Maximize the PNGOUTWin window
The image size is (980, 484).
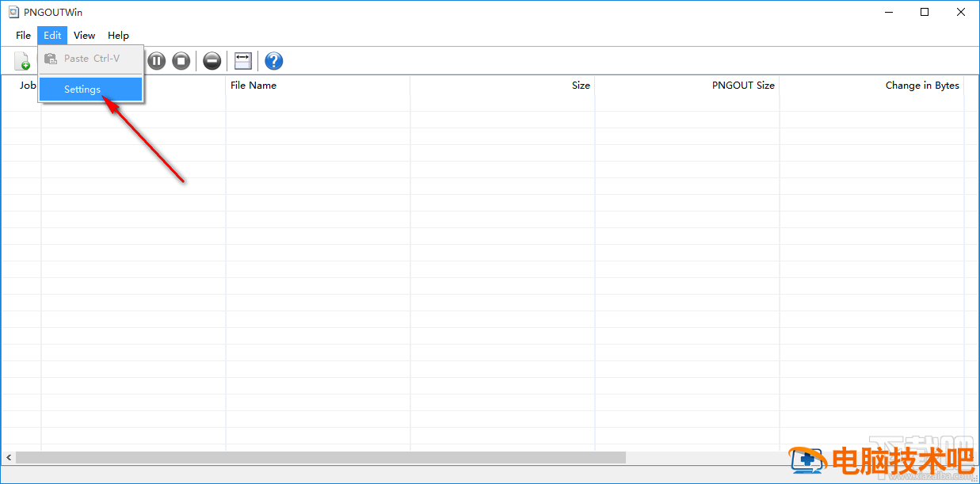pos(925,12)
